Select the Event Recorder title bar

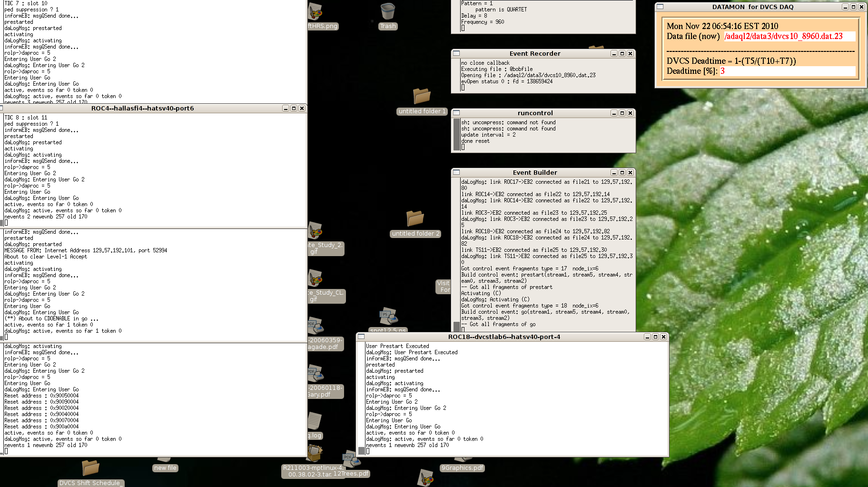535,54
